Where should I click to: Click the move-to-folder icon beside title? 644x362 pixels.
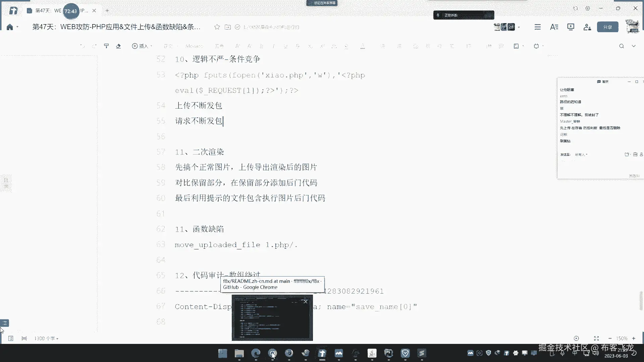pos(228,27)
